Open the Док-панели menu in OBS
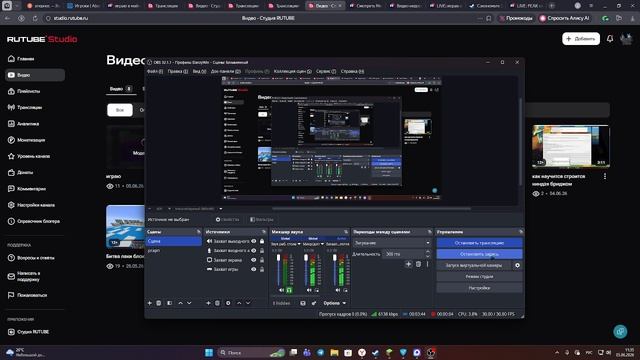This screenshot has width=640, height=360. pos(225,71)
